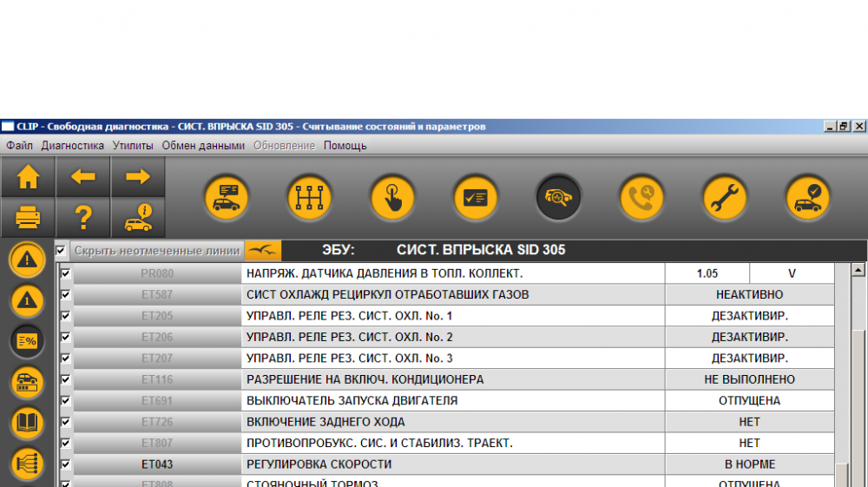The image size is (868, 487).
Task: Select the gearbox pattern icon
Action: click(310, 198)
